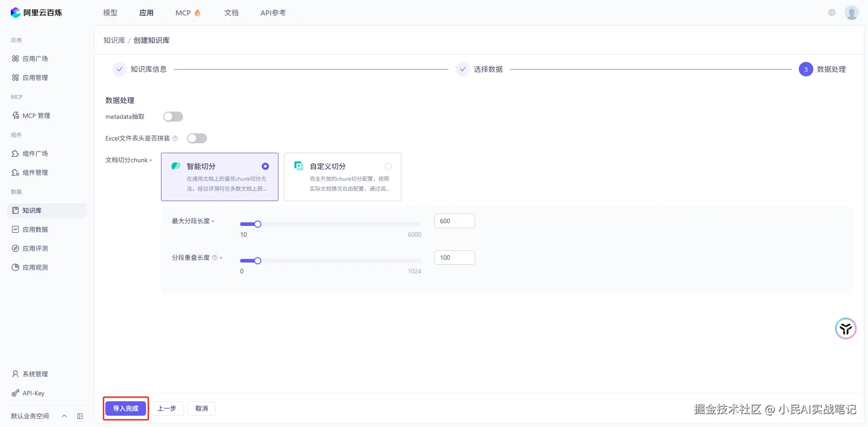The height and width of the screenshot is (427, 868).
Task: Click the 应用数据 label in the sidebar
Action: (35, 230)
